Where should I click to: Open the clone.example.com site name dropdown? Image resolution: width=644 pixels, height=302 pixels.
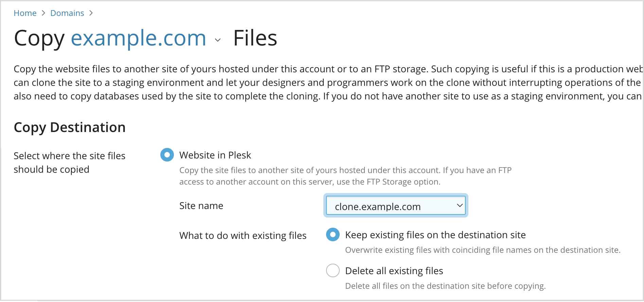(x=396, y=206)
